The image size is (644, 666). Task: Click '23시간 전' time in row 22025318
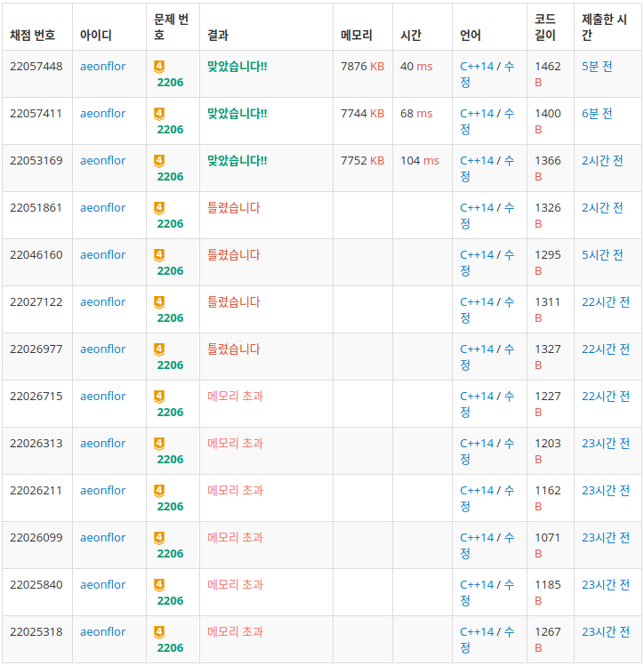[x=606, y=632]
